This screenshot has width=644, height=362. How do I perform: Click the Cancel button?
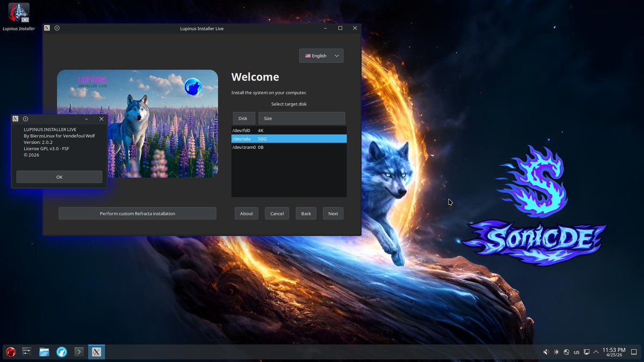277,213
